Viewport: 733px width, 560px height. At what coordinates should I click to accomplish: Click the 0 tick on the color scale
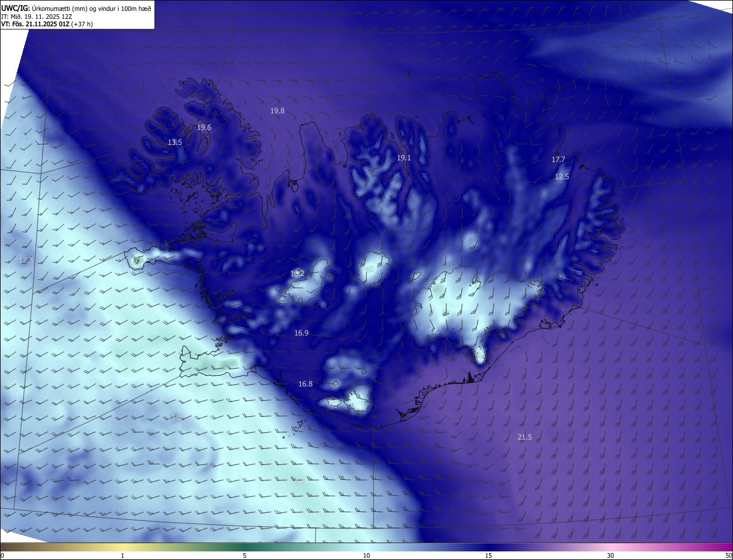[2, 555]
